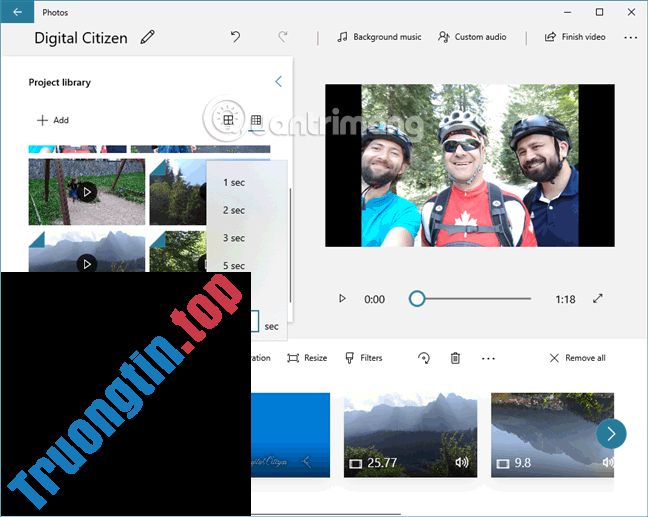
Task: Open Custom audio options
Action: tap(472, 37)
